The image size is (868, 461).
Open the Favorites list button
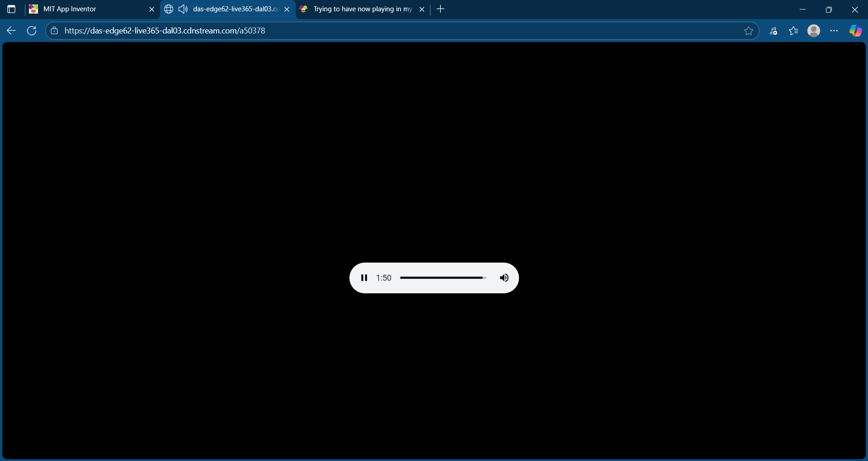[x=793, y=31]
